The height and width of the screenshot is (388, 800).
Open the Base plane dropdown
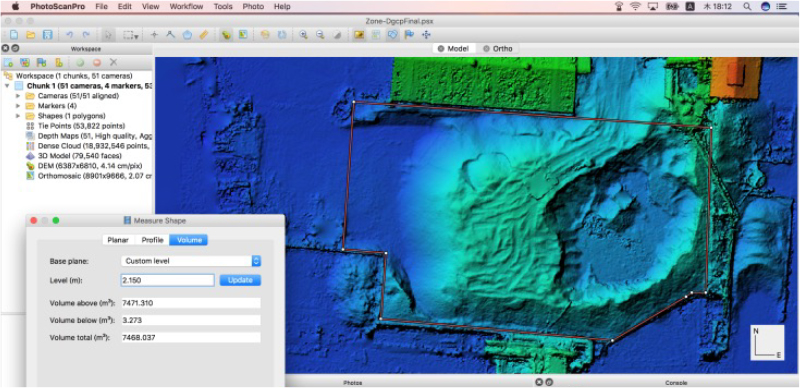[x=191, y=261]
